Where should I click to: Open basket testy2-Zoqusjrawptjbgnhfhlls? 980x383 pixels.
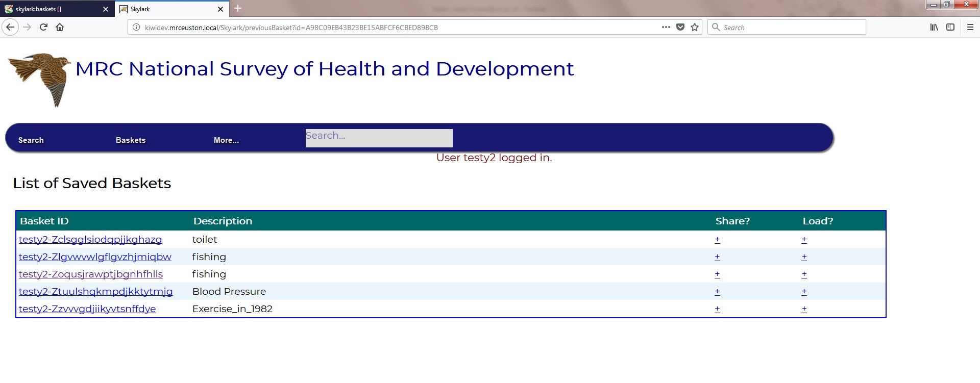(x=91, y=274)
